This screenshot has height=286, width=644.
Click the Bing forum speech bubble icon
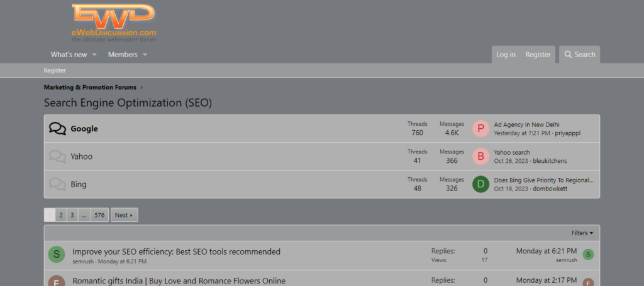tap(57, 184)
